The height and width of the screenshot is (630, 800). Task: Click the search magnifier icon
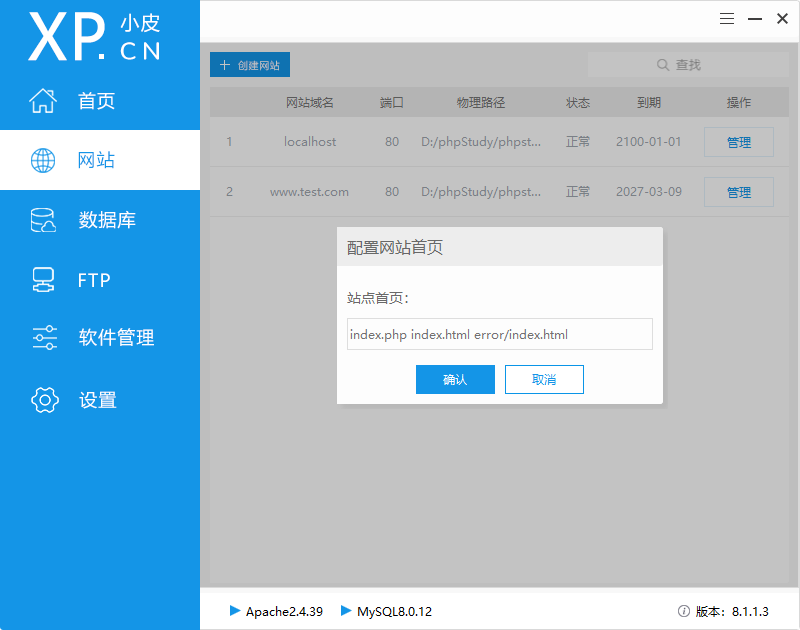pos(663,65)
